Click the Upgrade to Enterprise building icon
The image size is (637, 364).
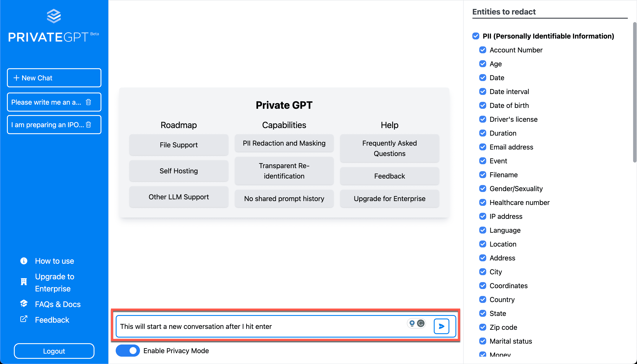click(x=24, y=282)
